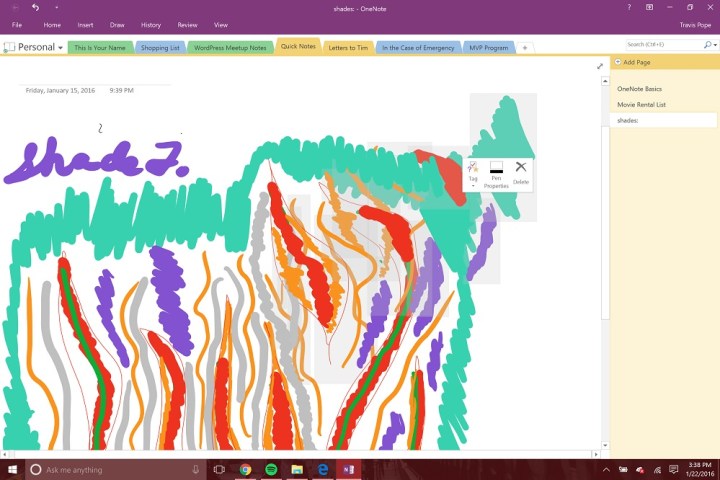Open Pen Properties in floating toolbar
Screen dimensions: 720x480
click(496, 175)
